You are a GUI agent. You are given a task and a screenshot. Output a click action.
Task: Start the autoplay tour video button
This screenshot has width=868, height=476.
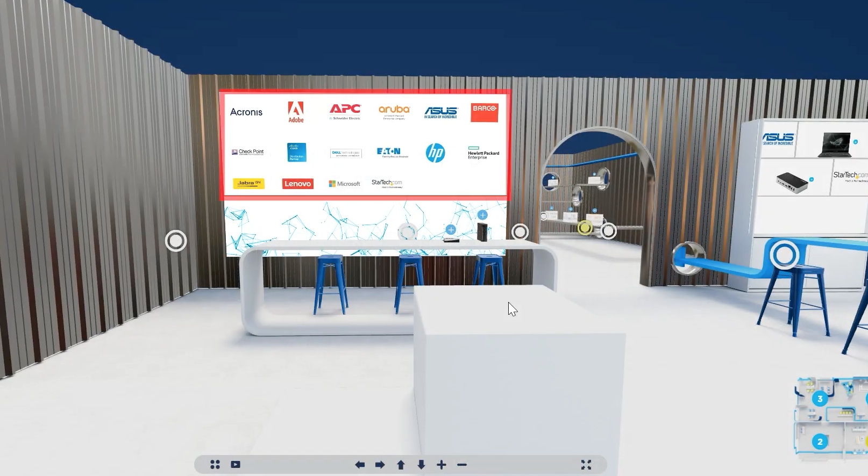pyautogui.click(x=236, y=465)
